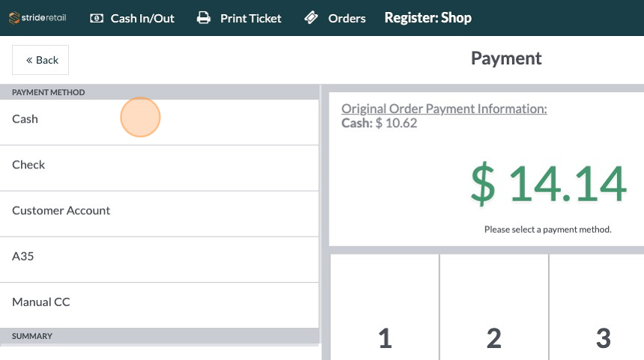Pick Customer Account payment method
The image size is (644, 360).
click(x=159, y=210)
